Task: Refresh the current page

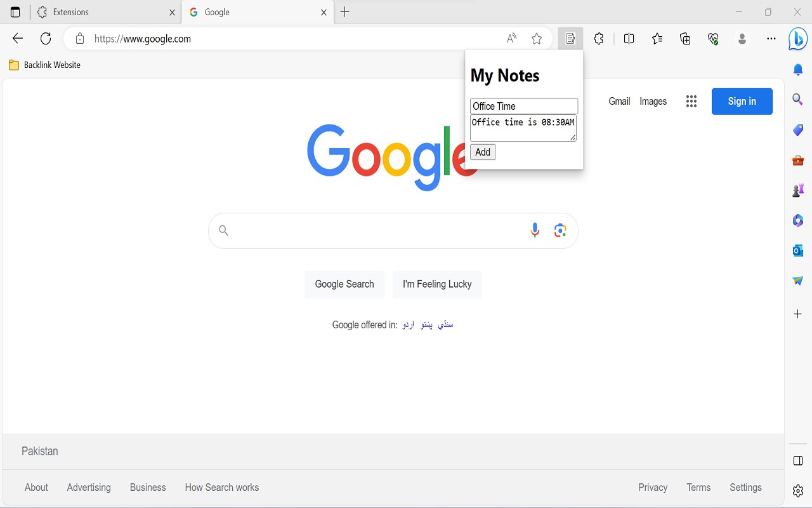Action: pyautogui.click(x=46, y=39)
